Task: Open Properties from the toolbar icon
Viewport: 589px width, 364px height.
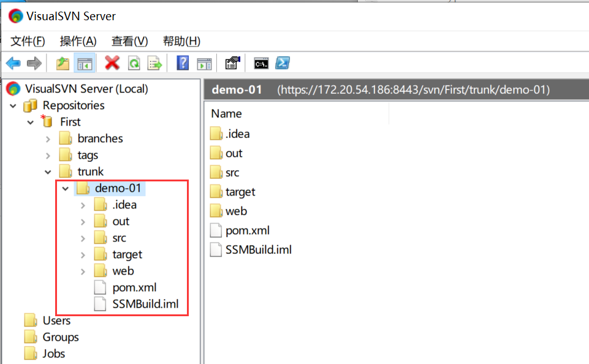Action: tap(232, 63)
